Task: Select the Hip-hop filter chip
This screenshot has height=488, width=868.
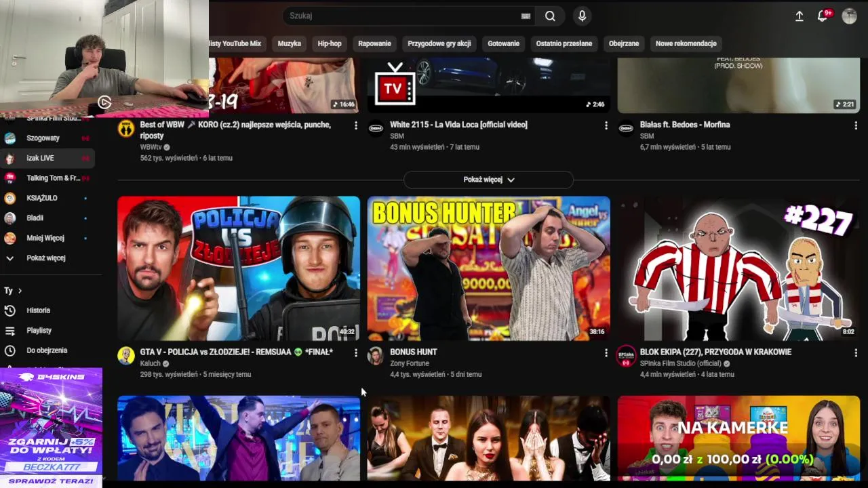Action: point(330,43)
